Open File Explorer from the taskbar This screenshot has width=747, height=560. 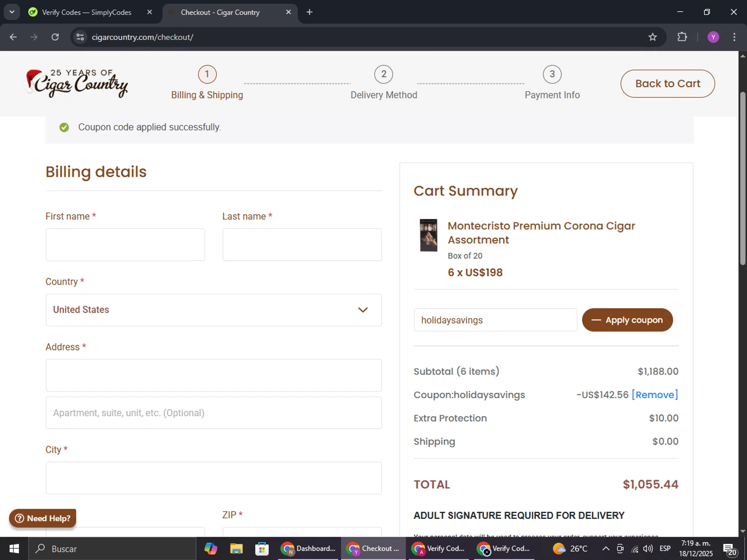tap(236, 549)
